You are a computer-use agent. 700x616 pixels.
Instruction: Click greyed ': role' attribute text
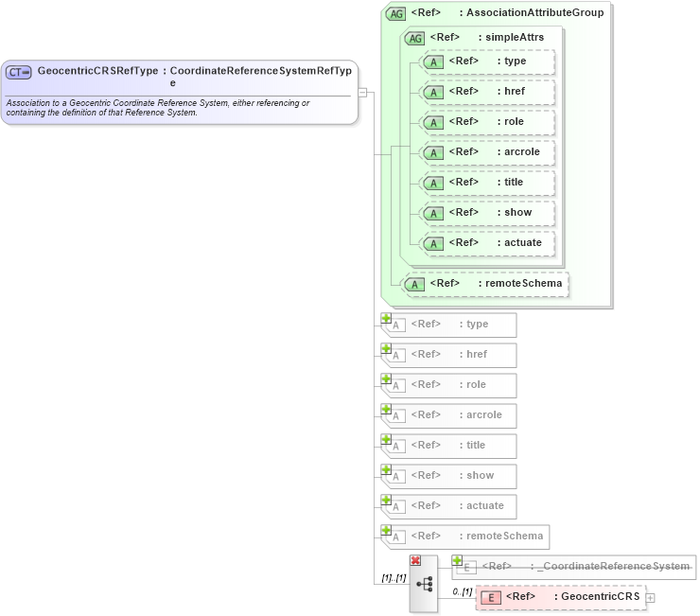(473, 384)
